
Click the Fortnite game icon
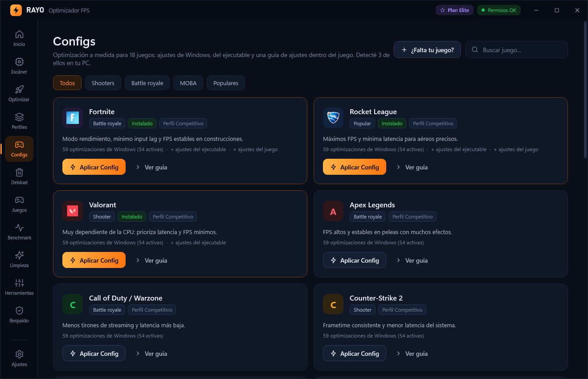(73, 118)
